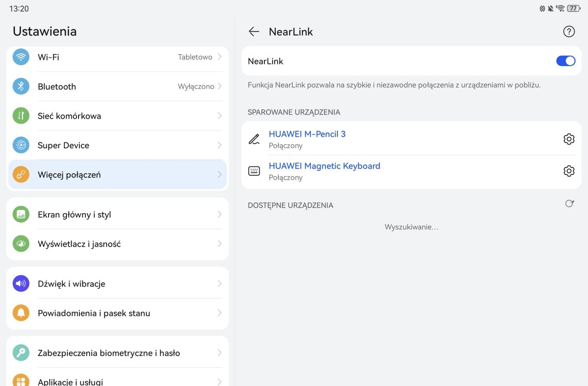Tap the Zabezpieczenia biometryczne key icon
Viewport: 588px width, 386px height.
pos(21,353)
